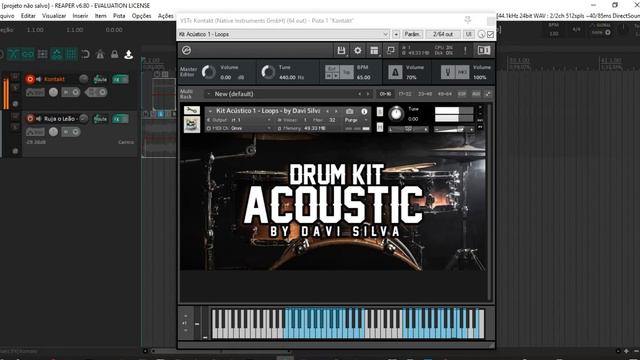Go to next multi preset arrow in Multi Rack
Image resolution: width=640 pixels, height=360 pixels.
click(368, 94)
